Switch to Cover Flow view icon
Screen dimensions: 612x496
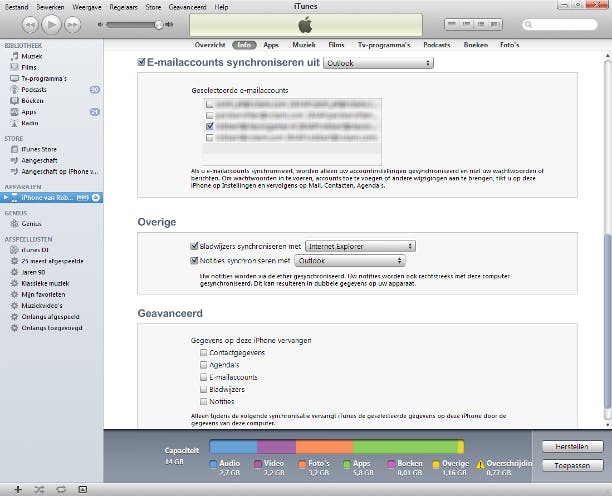(x=495, y=24)
